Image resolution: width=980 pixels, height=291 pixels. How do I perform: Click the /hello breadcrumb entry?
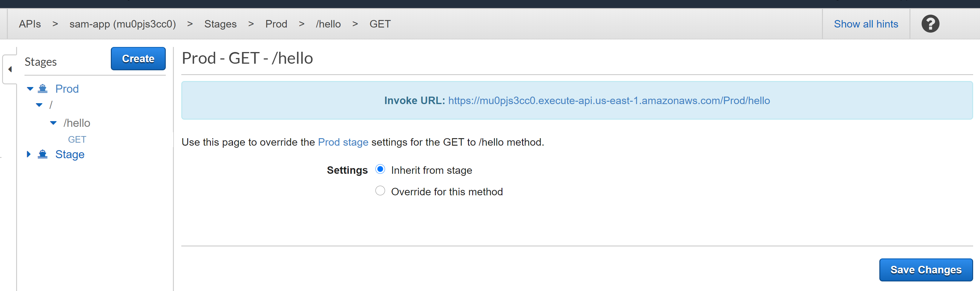point(328,24)
